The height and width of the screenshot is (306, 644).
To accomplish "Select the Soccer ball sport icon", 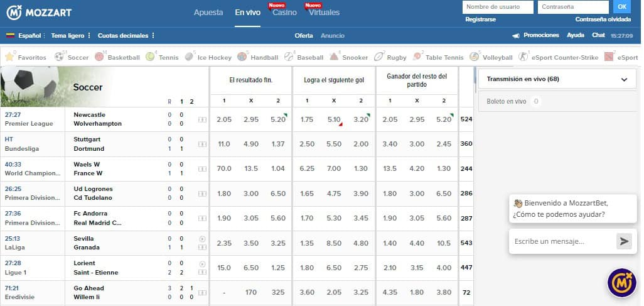I will tap(59, 57).
